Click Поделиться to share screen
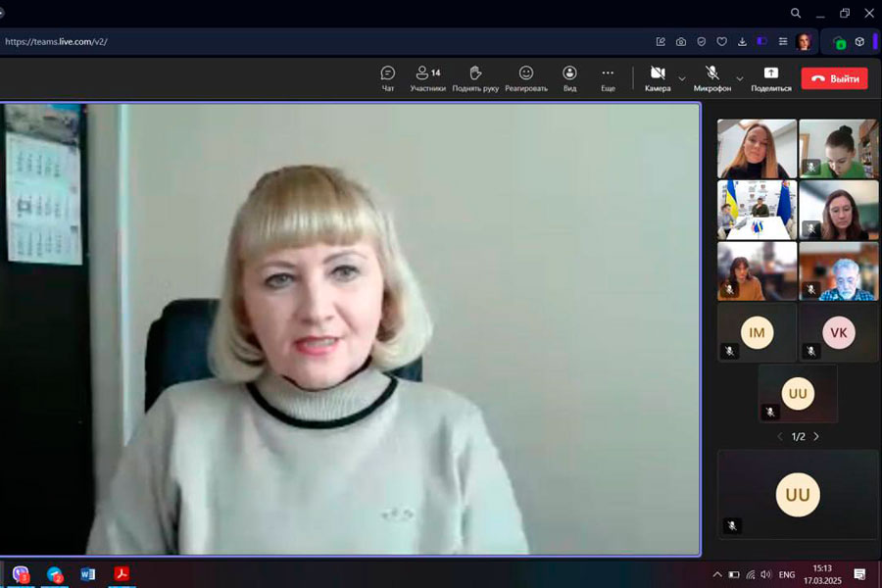This screenshot has width=882, height=588. pyautogui.click(x=771, y=78)
